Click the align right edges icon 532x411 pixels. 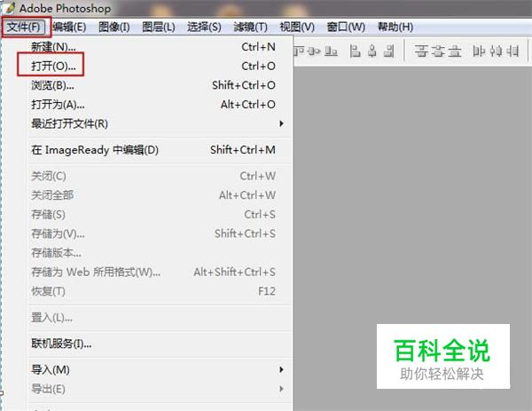pos(389,51)
